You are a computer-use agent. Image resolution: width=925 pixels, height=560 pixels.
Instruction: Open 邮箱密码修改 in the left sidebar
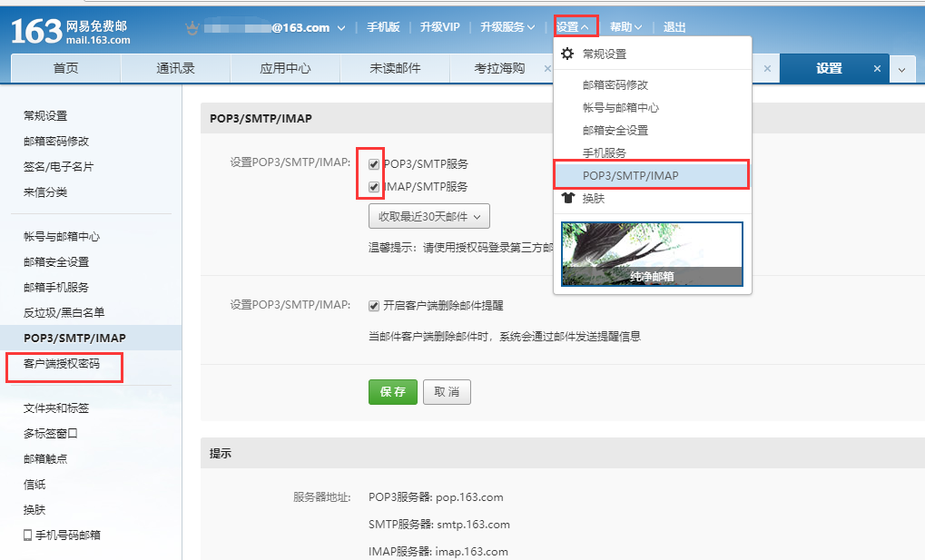[x=56, y=141]
